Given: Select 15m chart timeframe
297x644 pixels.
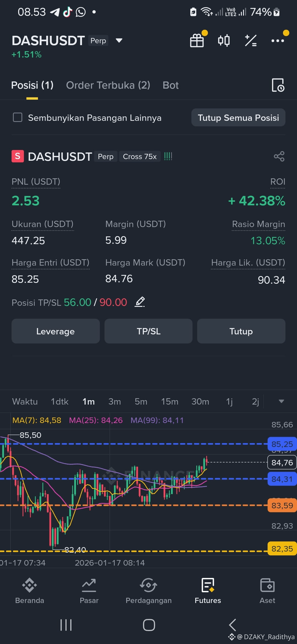Looking at the screenshot, I should point(170,402).
